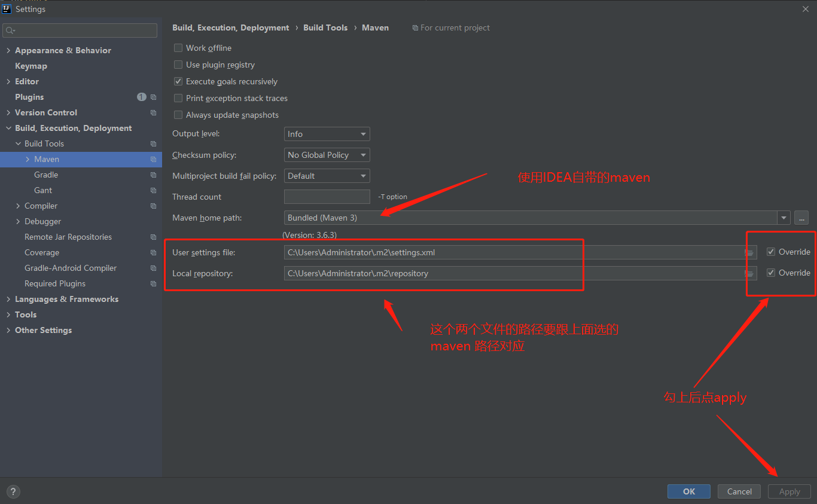Open the Output level dropdown

point(327,134)
